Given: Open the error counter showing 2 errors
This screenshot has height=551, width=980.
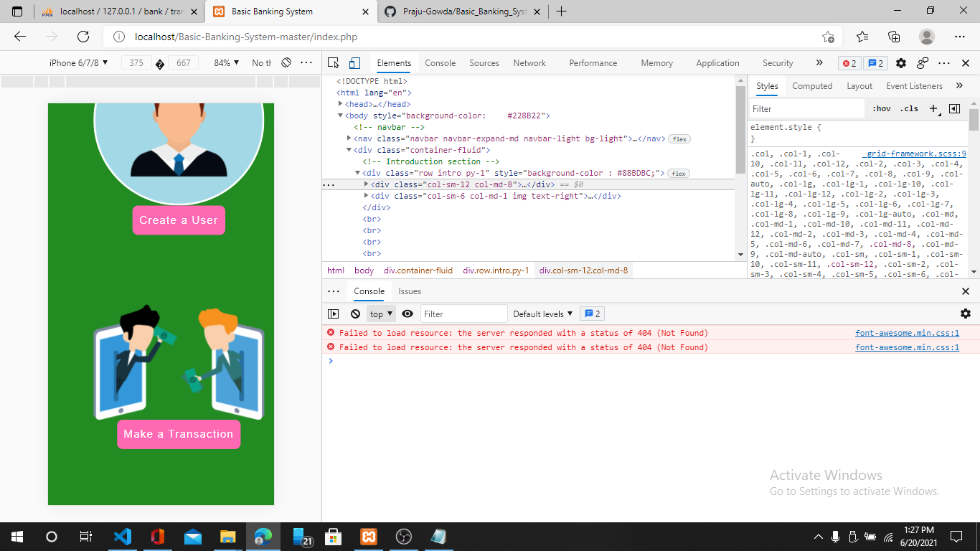Looking at the screenshot, I should tap(848, 63).
